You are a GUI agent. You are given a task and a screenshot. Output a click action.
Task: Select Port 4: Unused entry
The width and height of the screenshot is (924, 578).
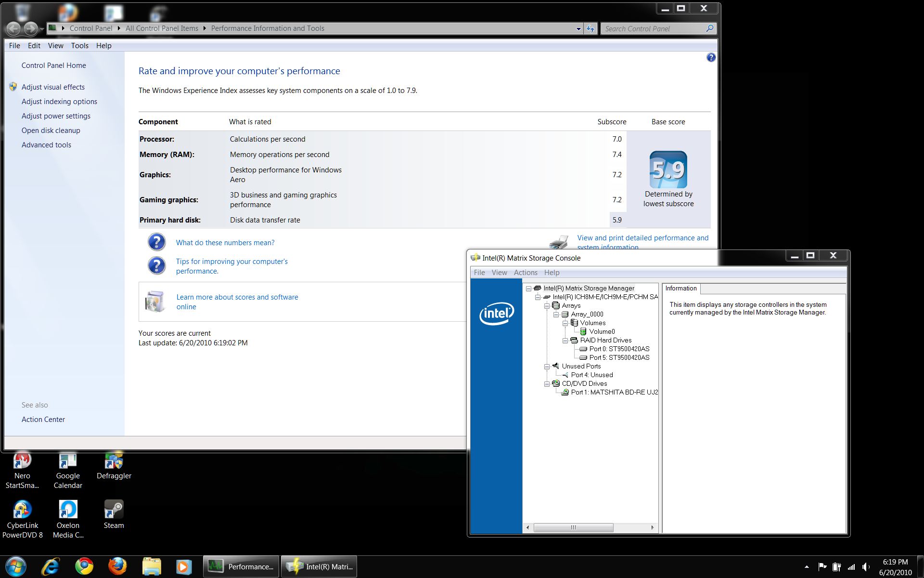[592, 375]
